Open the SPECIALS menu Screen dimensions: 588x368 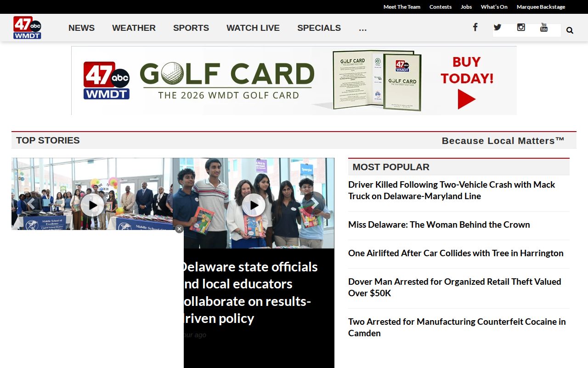click(x=319, y=28)
